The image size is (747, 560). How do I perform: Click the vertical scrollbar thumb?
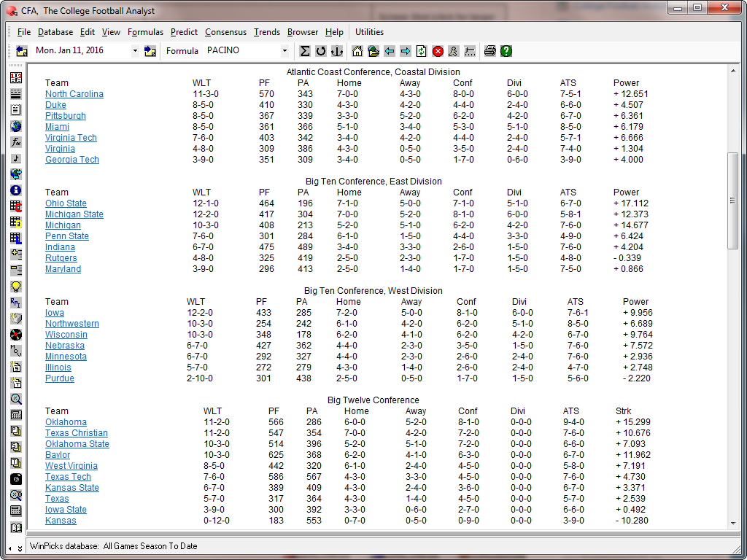point(732,201)
